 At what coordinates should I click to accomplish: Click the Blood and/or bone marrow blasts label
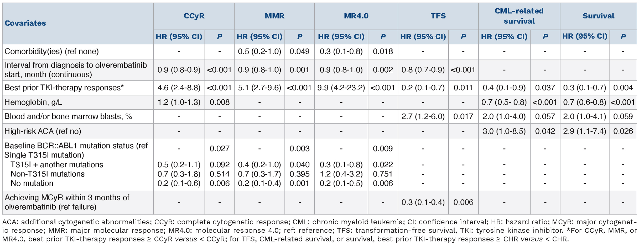pyautogui.click(x=68, y=116)
